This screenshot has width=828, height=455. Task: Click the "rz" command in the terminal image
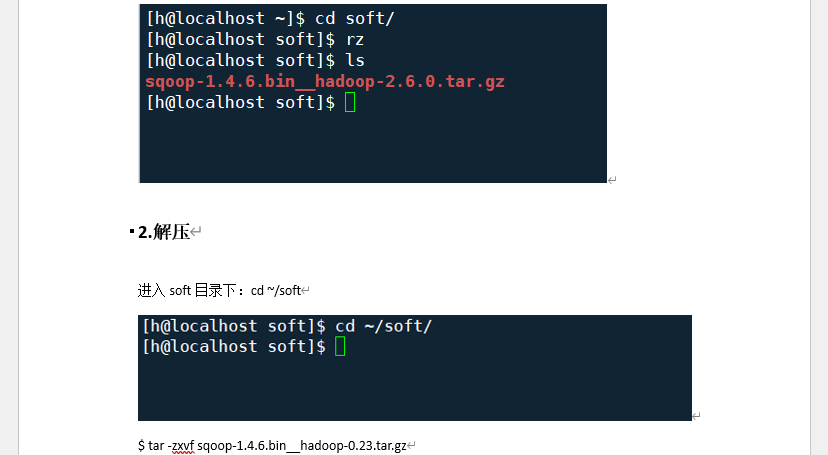click(x=354, y=39)
